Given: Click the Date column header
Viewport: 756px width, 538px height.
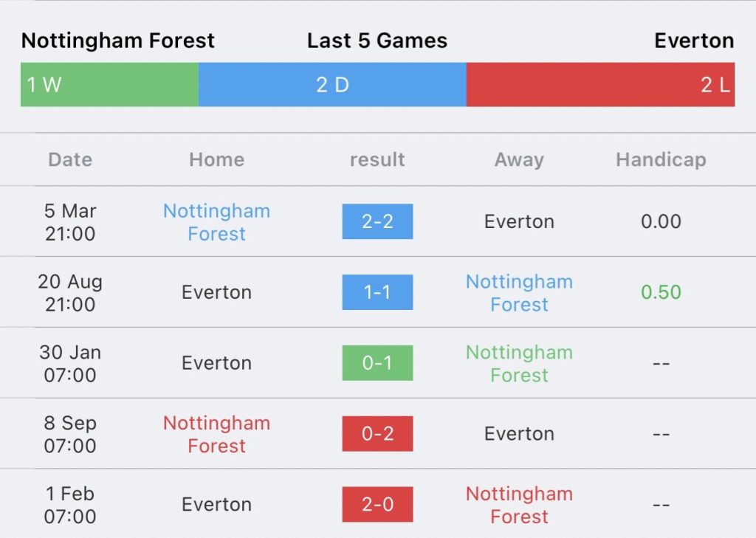Looking at the screenshot, I should coord(70,159).
